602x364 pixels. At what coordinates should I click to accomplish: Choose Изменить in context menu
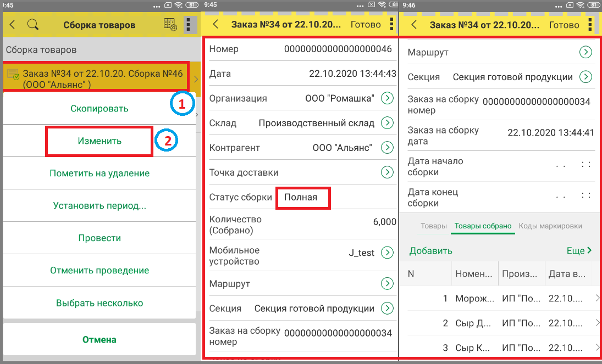click(100, 141)
